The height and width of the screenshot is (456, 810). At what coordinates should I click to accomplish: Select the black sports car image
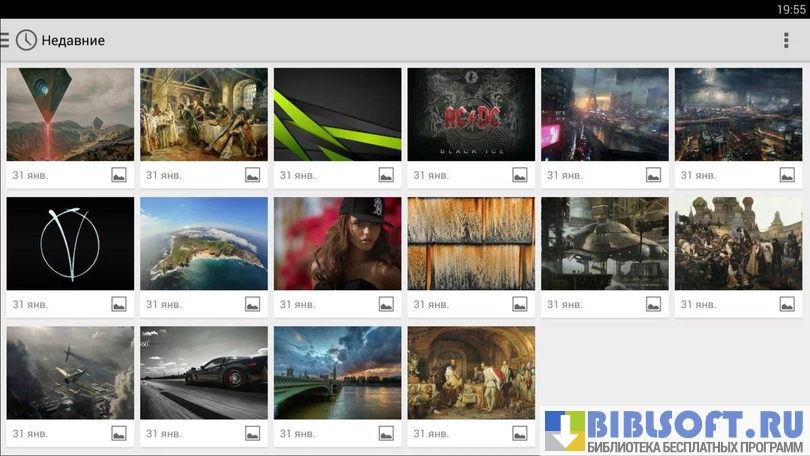(x=204, y=372)
